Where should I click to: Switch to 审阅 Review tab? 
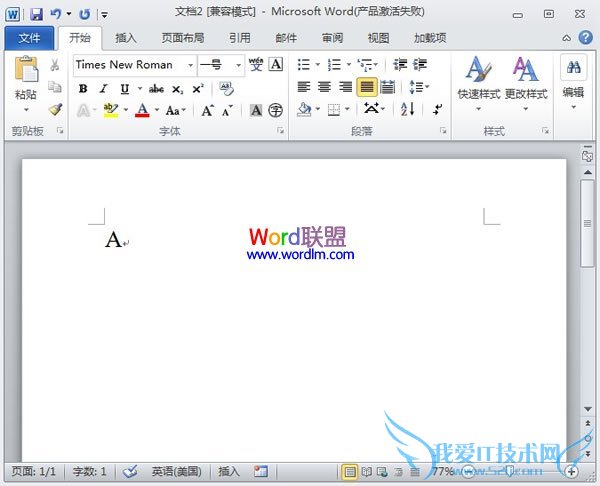coord(332,38)
